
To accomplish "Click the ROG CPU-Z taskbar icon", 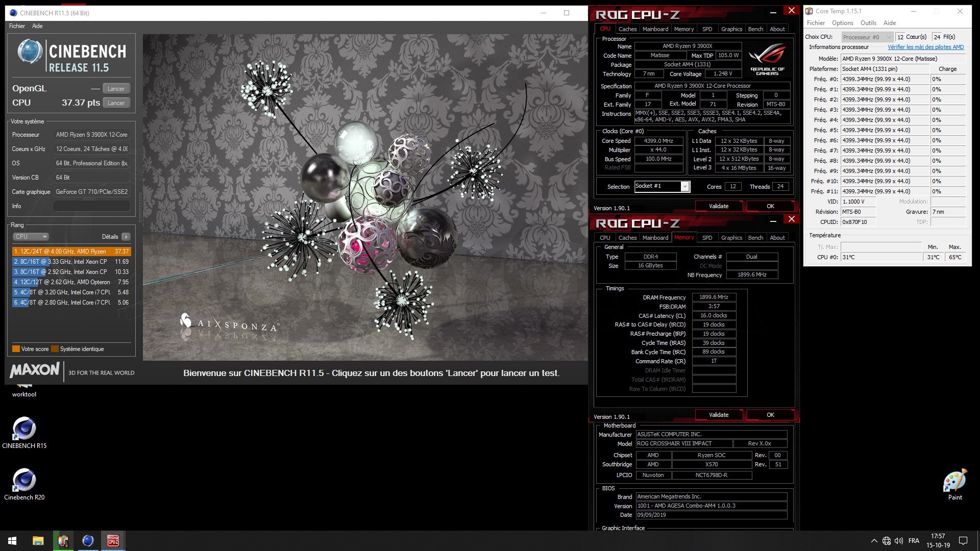I will 113,541.
